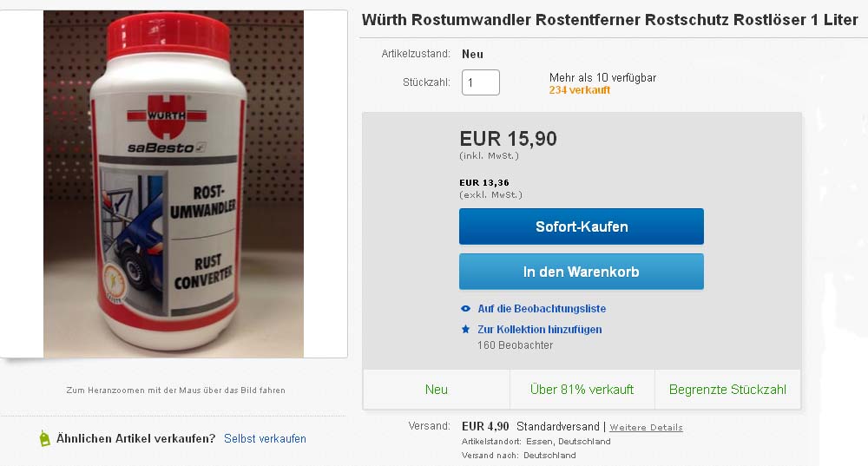Click the Würth logo on the bottle
The image size is (868, 466).
(x=167, y=116)
